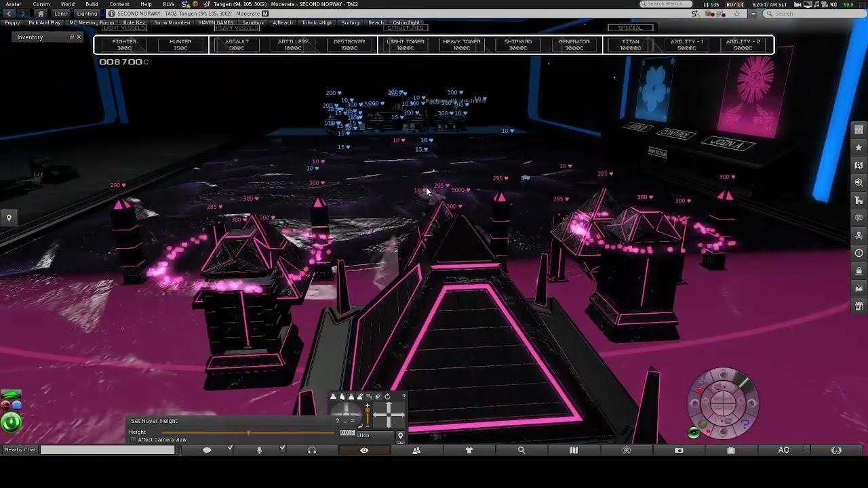Open the RLVa menu
The width and height of the screenshot is (868, 488).
(x=169, y=4)
